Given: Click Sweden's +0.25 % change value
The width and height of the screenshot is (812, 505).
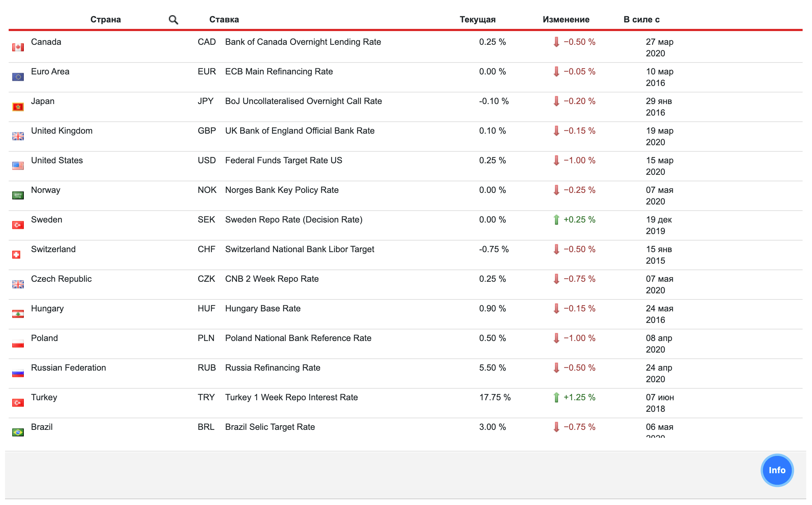Looking at the screenshot, I should (x=579, y=220).
